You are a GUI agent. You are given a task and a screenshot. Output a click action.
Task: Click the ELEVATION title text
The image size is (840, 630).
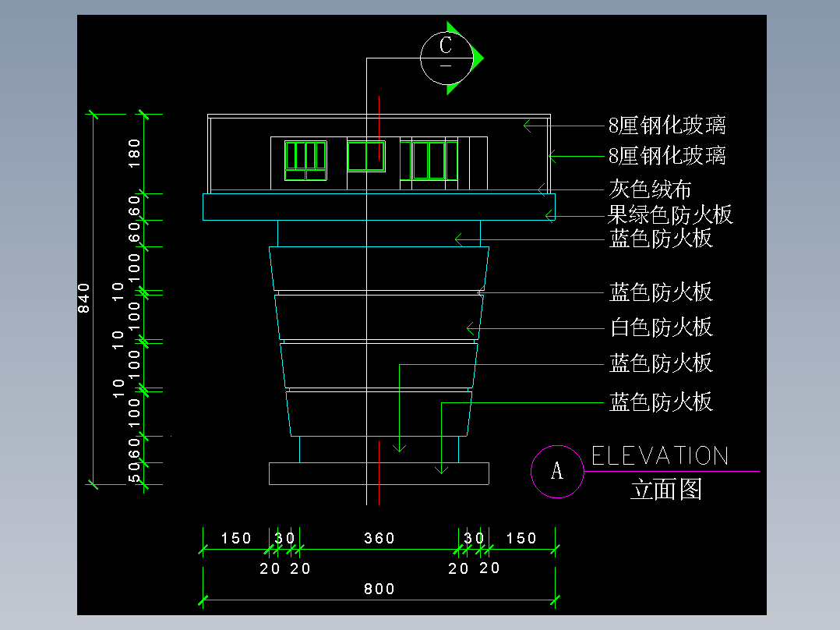point(660,456)
